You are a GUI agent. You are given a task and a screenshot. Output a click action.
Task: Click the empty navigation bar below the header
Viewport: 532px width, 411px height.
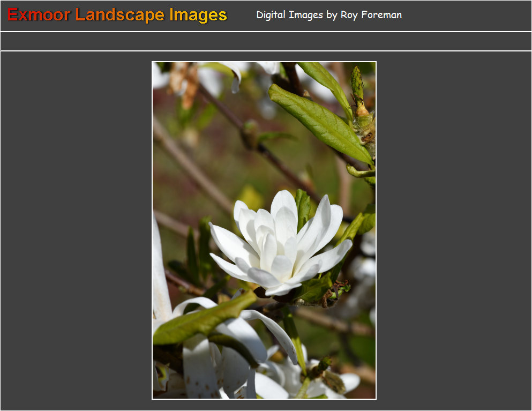coord(266,41)
